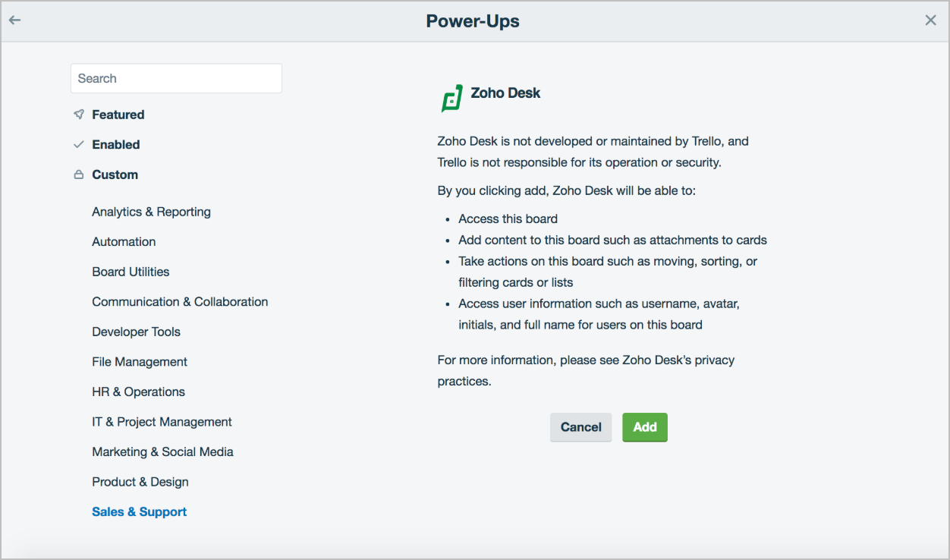Open Board Utilities category
This screenshot has width=950, height=560.
coord(131,272)
